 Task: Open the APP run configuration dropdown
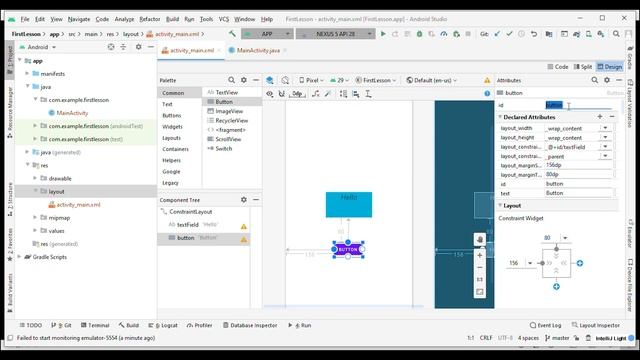click(267, 34)
